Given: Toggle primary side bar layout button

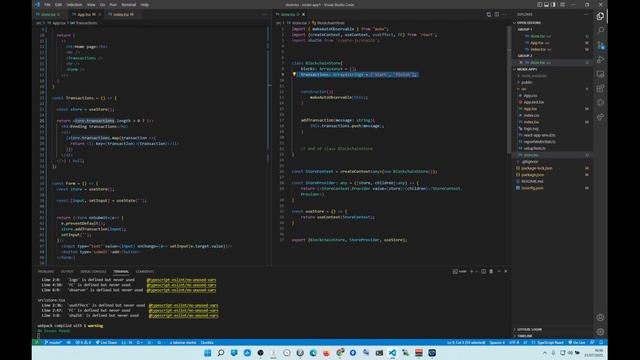Looking at the screenshot, I should pos(540,4).
